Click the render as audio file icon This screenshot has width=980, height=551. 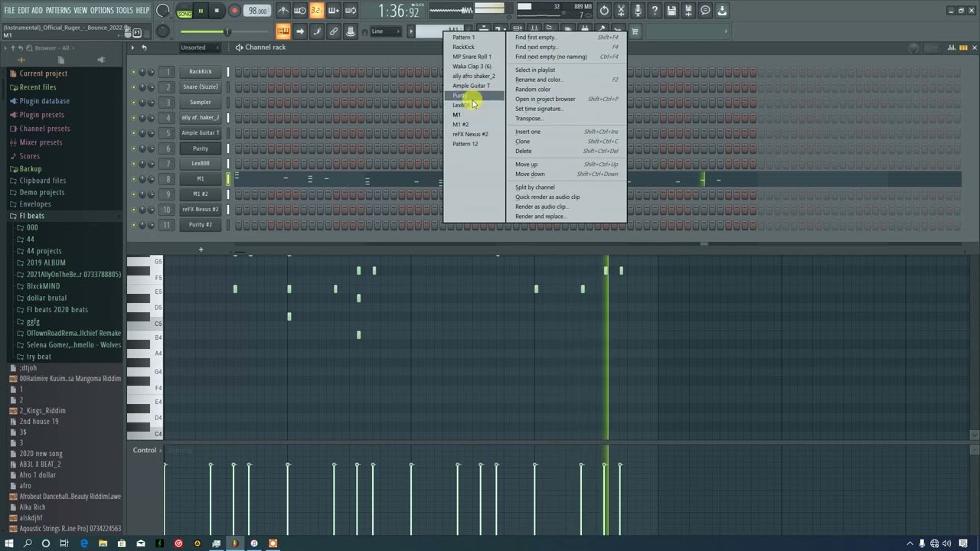(x=688, y=11)
